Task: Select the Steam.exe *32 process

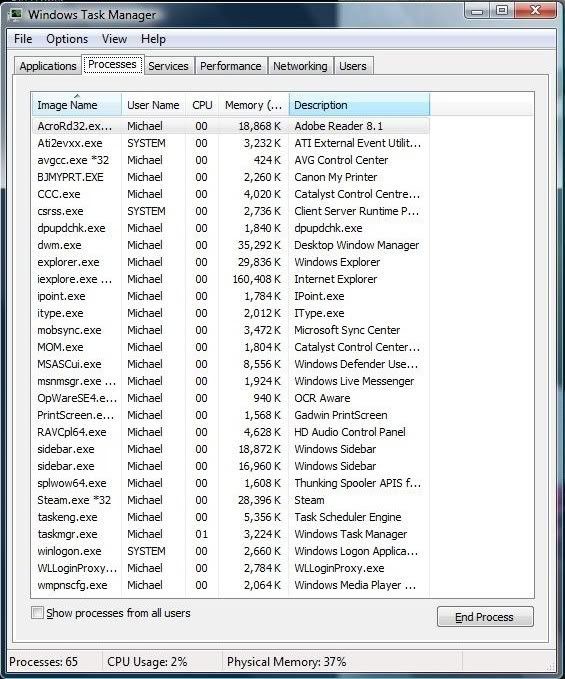Action: [x=231, y=500]
